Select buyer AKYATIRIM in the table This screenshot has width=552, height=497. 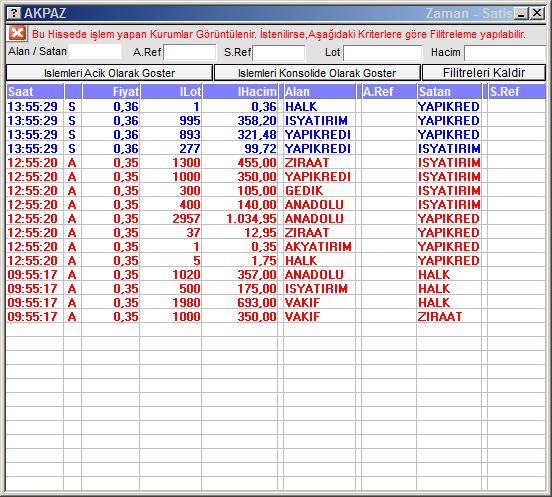(318, 247)
